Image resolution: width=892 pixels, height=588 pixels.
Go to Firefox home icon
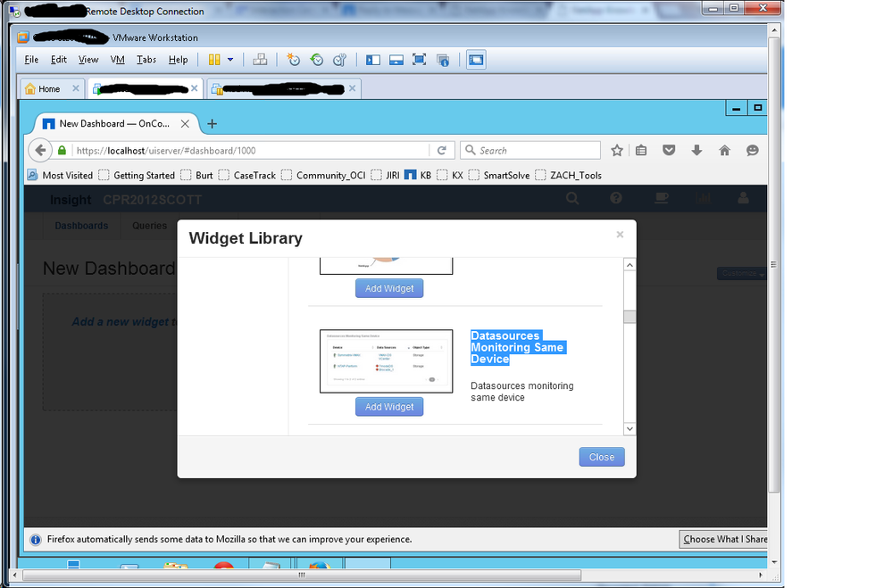click(724, 150)
